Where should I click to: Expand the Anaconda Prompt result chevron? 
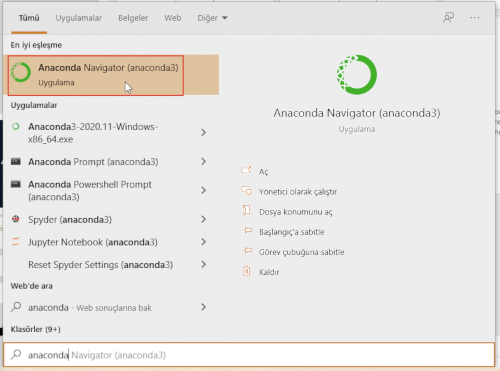pyautogui.click(x=204, y=162)
